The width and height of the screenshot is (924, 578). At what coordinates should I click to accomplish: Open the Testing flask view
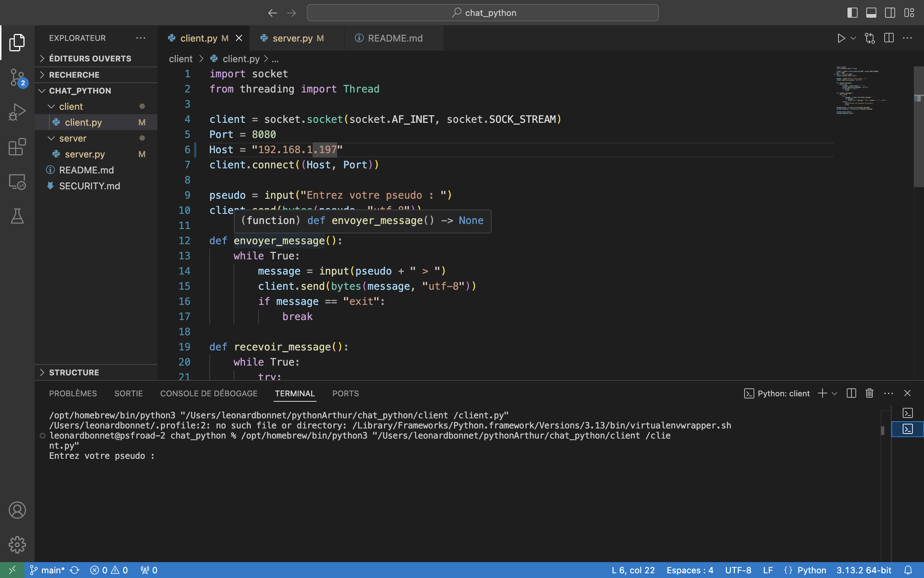coord(17,216)
